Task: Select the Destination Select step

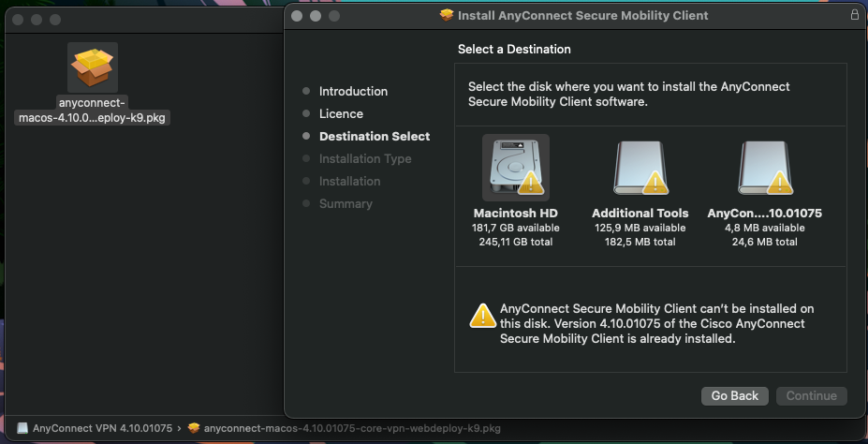Action: coord(375,136)
